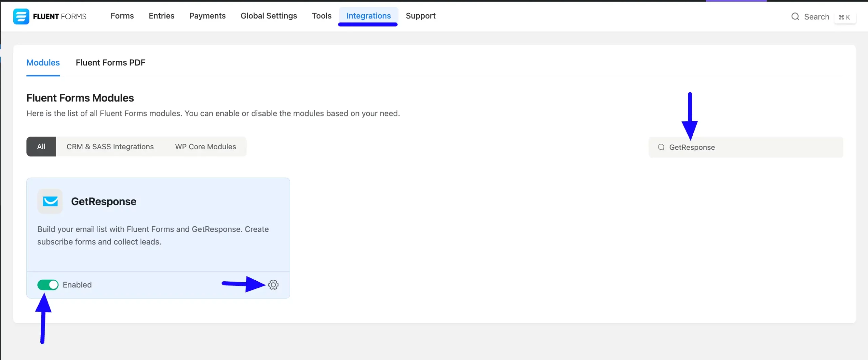The image size is (868, 360).
Task: Disable the GetResponse module toggle
Action: coord(48,285)
